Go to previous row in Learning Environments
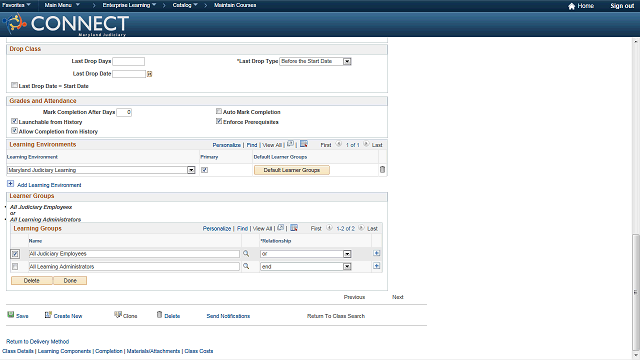The width and height of the screenshot is (640, 360). pyautogui.click(x=339, y=144)
